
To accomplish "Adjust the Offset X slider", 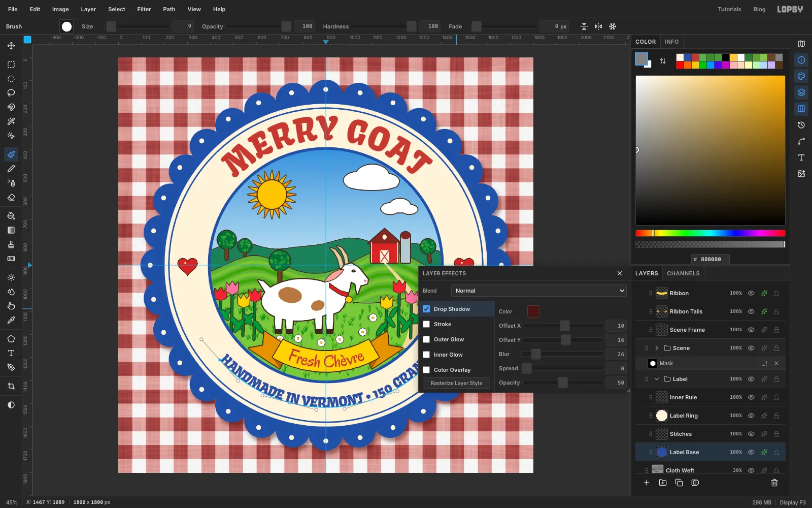I will point(563,326).
